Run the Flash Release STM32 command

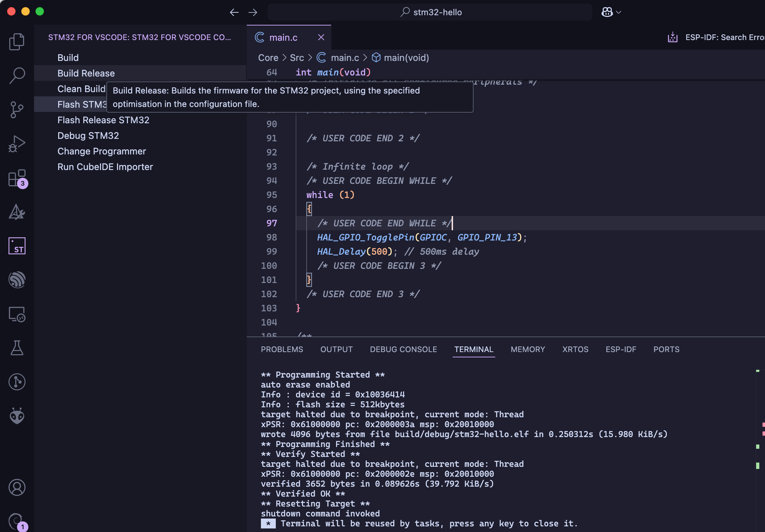pos(103,120)
